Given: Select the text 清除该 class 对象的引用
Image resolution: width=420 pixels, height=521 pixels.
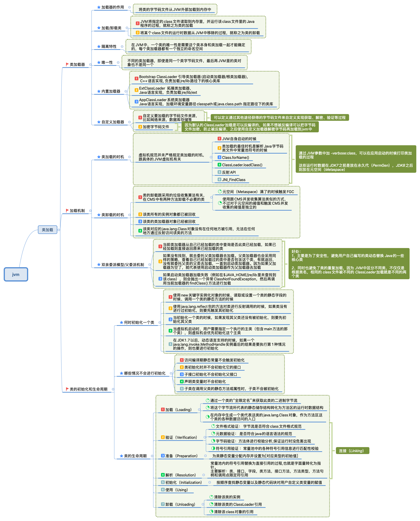Looking at the screenshot, I should tap(234, 512).
